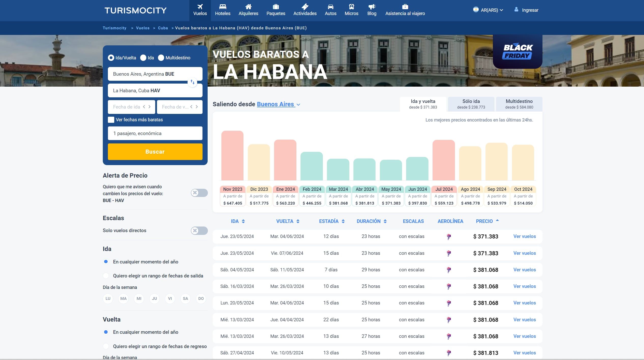This screenshot has height=360, width=644.
Task: Click the Cuba breadcrumb link
Action: coord(163,28)
